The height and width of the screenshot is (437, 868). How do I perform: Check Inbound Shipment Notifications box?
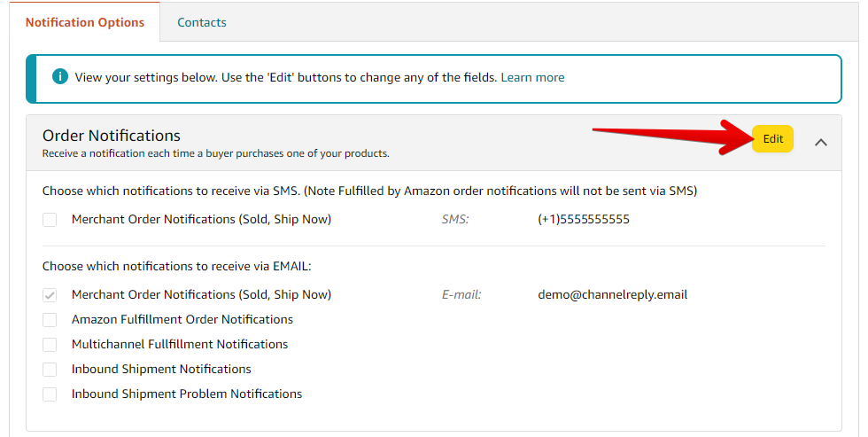click(50, 370)
